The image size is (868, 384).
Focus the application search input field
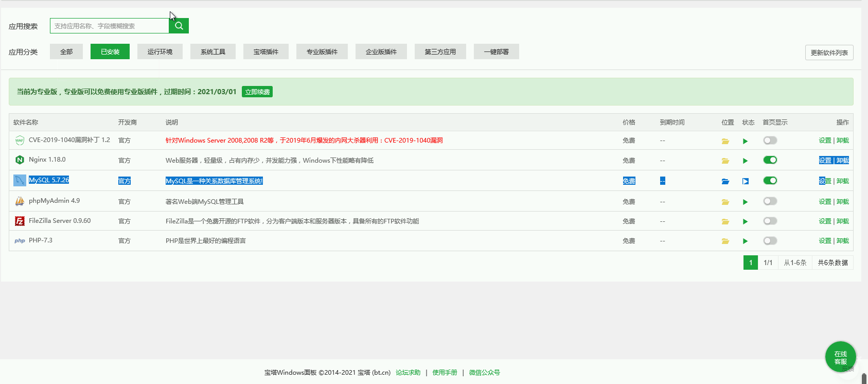(109, 26)
